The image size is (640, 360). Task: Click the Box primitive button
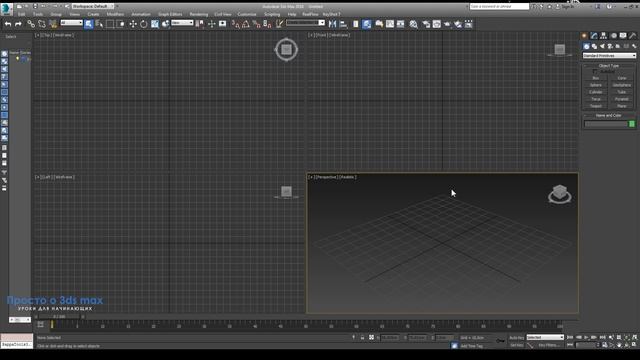pyautogui.click(x=596, y=78)
